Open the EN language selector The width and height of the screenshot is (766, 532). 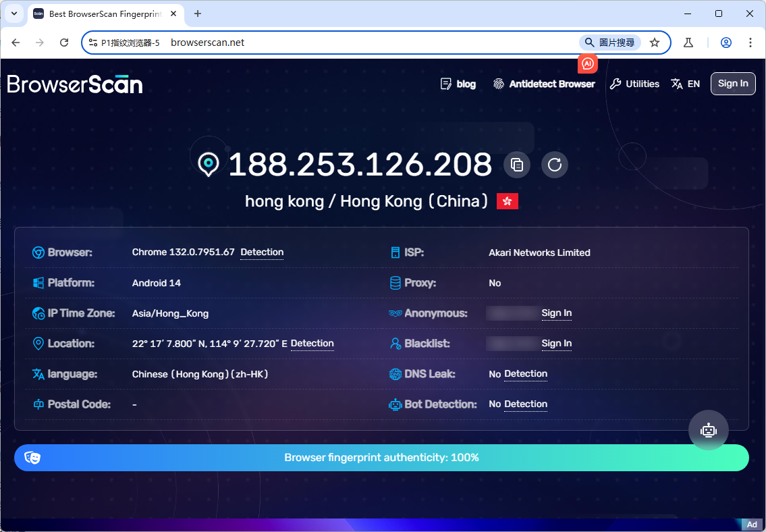686,84
